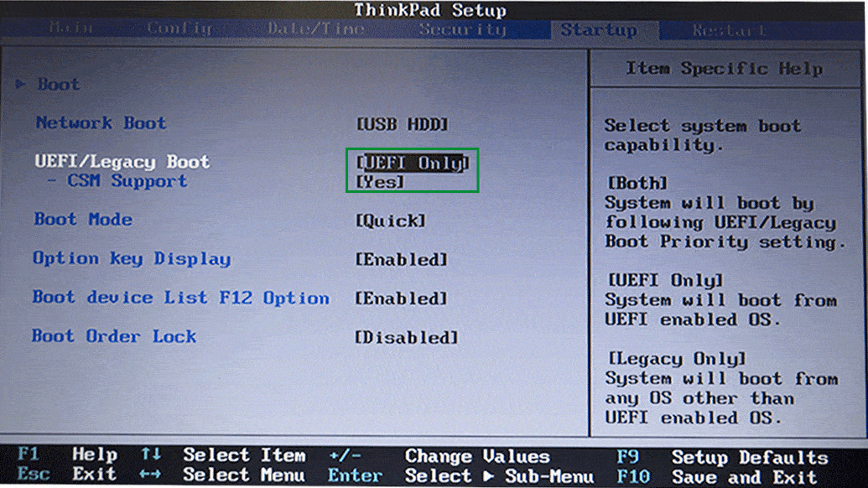
Task: Click the [Legacy Only] help heading
Action: (x=677, y=359)
